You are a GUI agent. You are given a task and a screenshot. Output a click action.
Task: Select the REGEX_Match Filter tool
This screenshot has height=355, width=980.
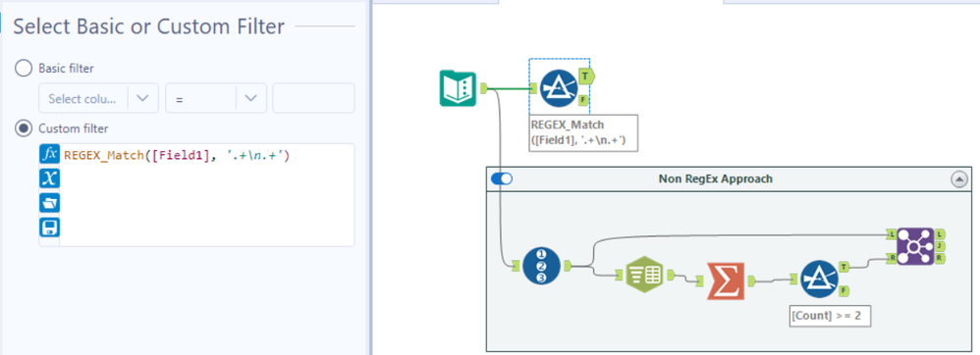pos(559,88)
